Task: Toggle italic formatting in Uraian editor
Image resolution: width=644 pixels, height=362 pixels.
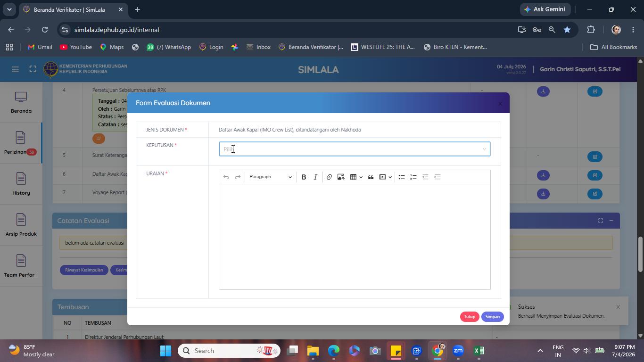Action: coord(315,177)
